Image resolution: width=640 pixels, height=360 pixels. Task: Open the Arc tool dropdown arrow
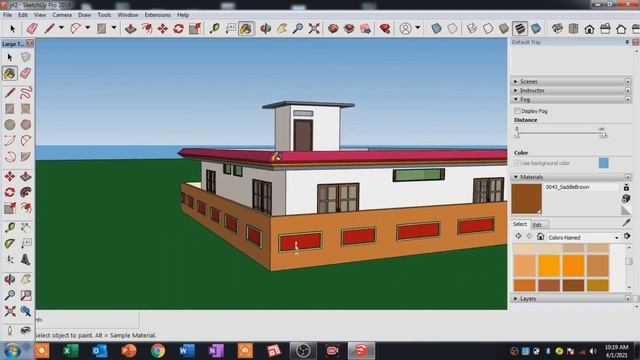point(87,28)
